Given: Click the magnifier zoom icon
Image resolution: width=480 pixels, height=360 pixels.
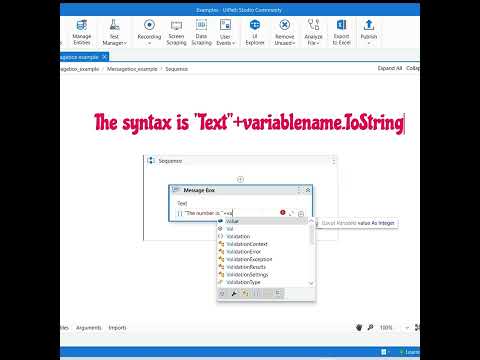Looking at the screenshot, I should (370, 328).
